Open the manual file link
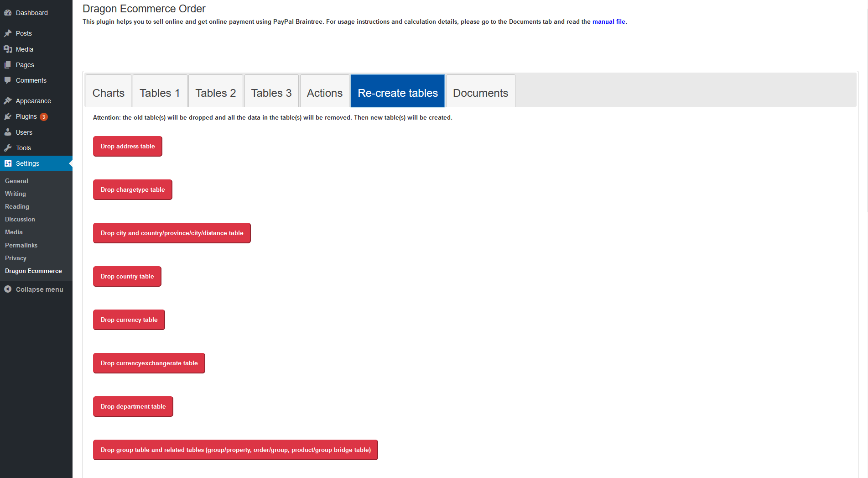The height and width of the screenshot is (478, 868). click(608, 21)
